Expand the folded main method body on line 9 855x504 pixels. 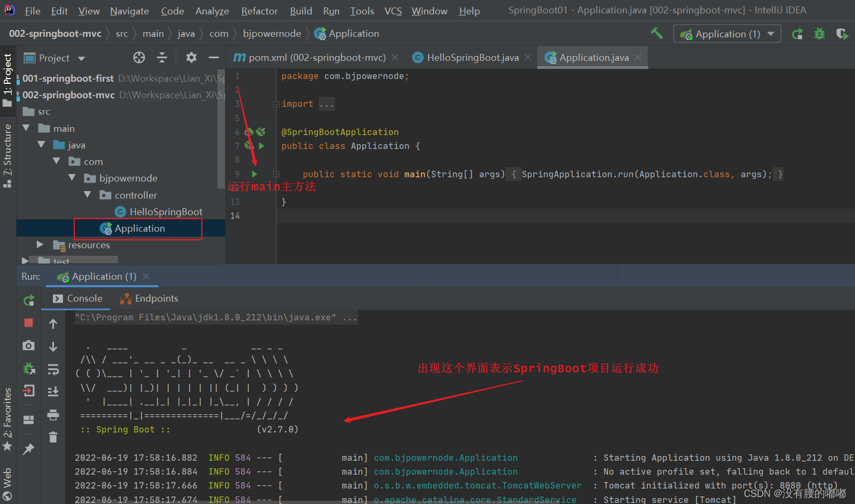tap(276, 174)
